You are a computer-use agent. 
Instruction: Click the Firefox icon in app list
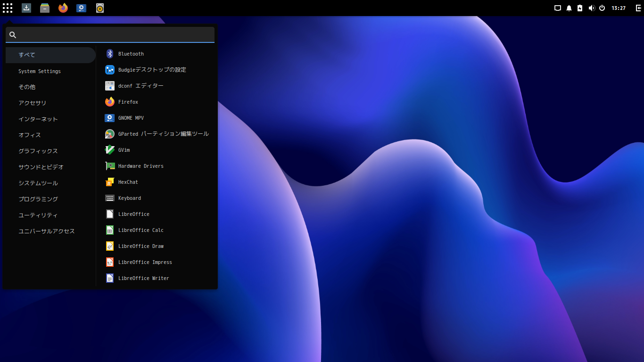tap(110, 102)
